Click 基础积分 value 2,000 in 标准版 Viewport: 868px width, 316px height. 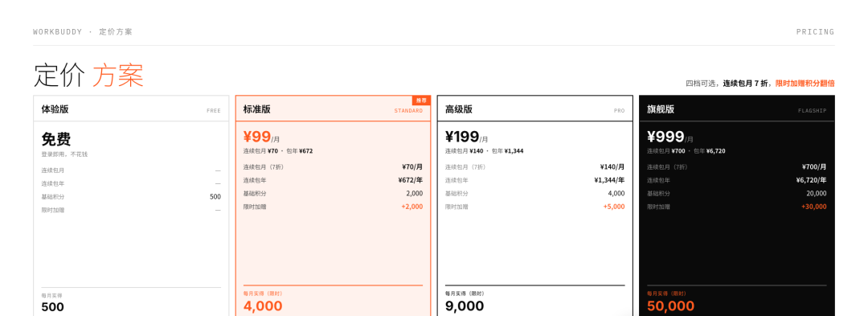pyautogui.click(x=414, y=193)
